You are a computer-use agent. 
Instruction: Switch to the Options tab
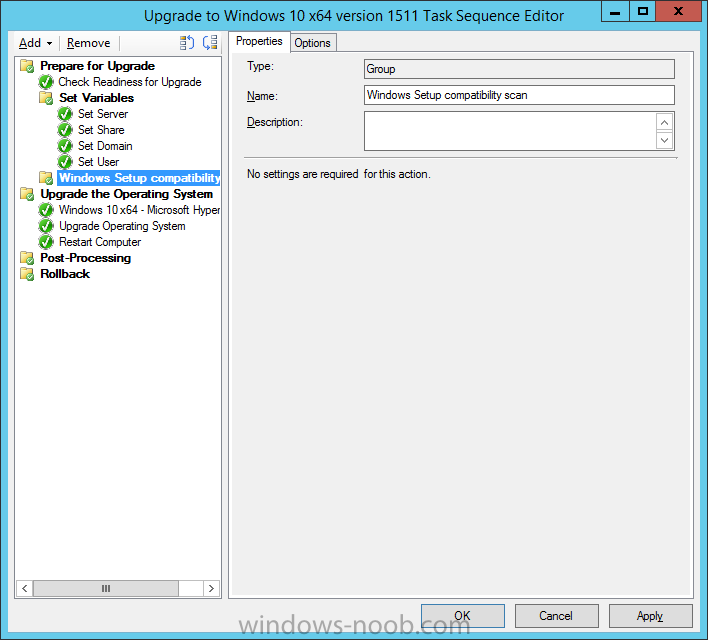pyautogui.click(x=313, y=43)
